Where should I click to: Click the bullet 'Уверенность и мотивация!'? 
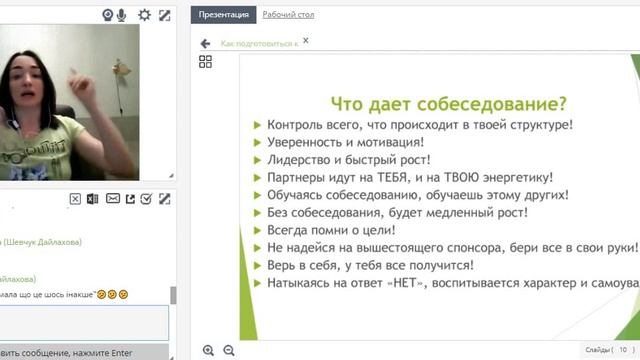(x=346, y=142)
